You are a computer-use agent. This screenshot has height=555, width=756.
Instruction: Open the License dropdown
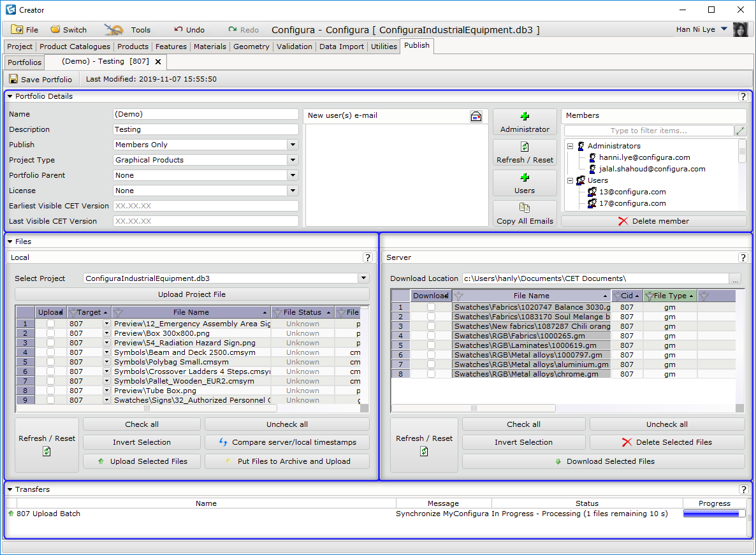(x=293, y=191)
